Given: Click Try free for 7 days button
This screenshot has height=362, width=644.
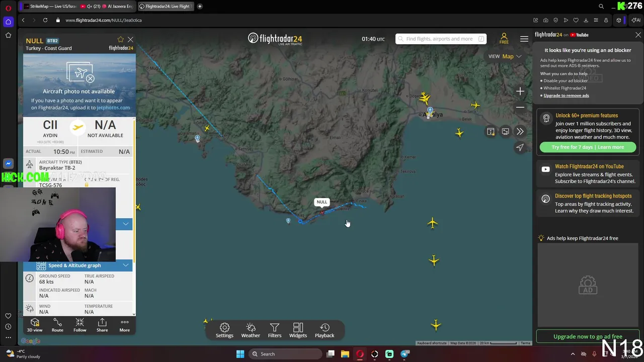Looking at the screenshot, I should tap(588, 147).
